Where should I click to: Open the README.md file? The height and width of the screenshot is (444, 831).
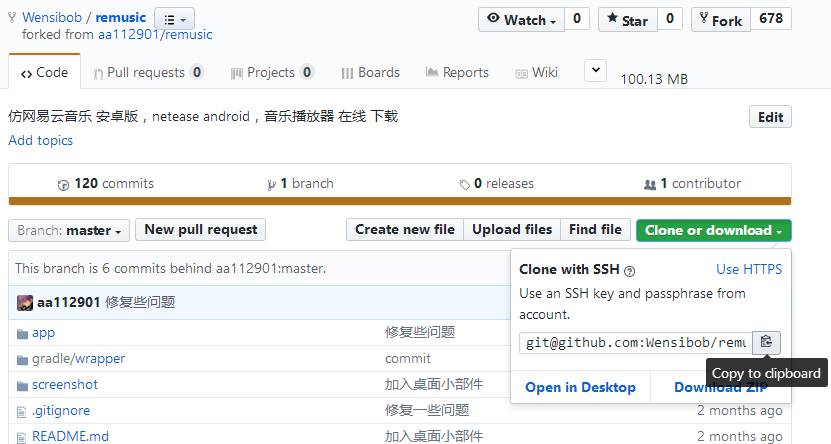pos(70,437)
